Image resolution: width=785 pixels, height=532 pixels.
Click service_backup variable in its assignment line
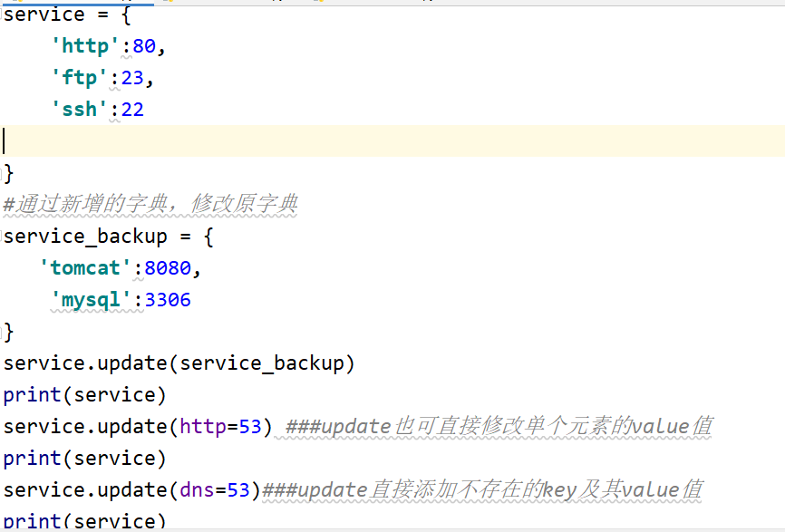[85, 237]
